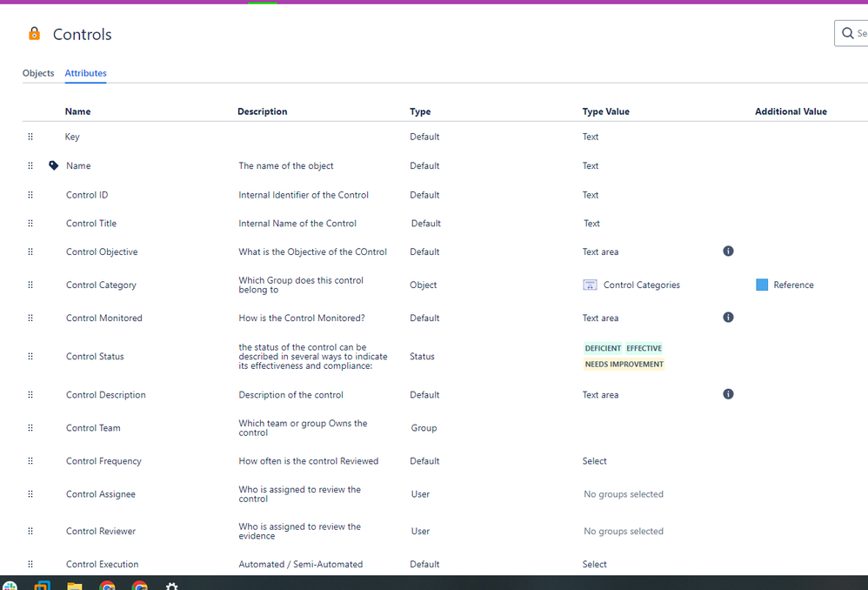Click the drag handle beside Control Status
The height and width of the screenshot is (590, 868).
tap(30, 356)
